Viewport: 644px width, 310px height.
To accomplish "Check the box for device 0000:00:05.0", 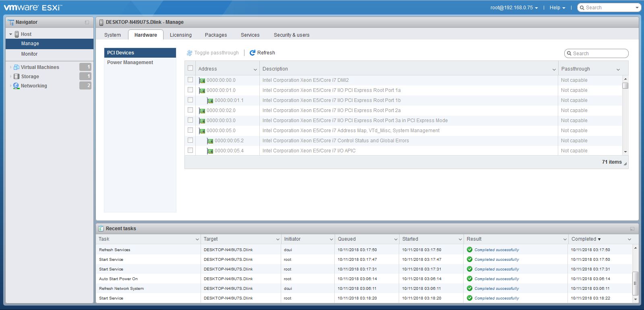I will (191, 130).
